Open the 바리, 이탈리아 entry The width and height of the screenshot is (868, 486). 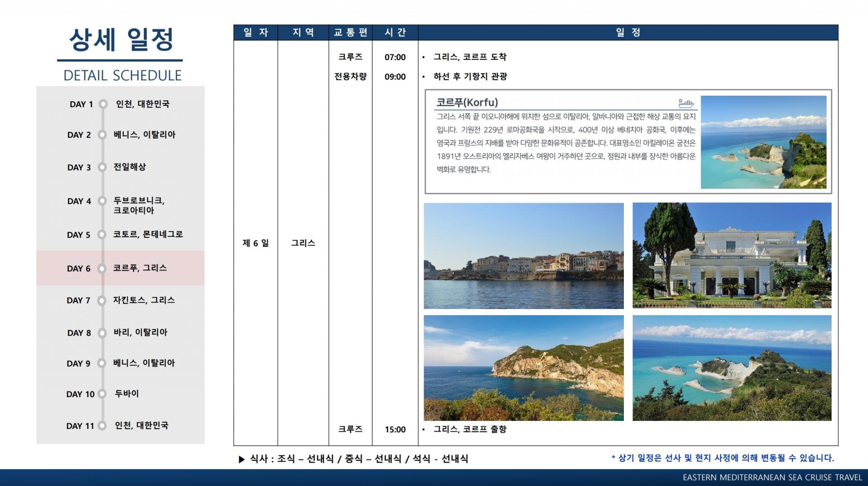(140, 332)
